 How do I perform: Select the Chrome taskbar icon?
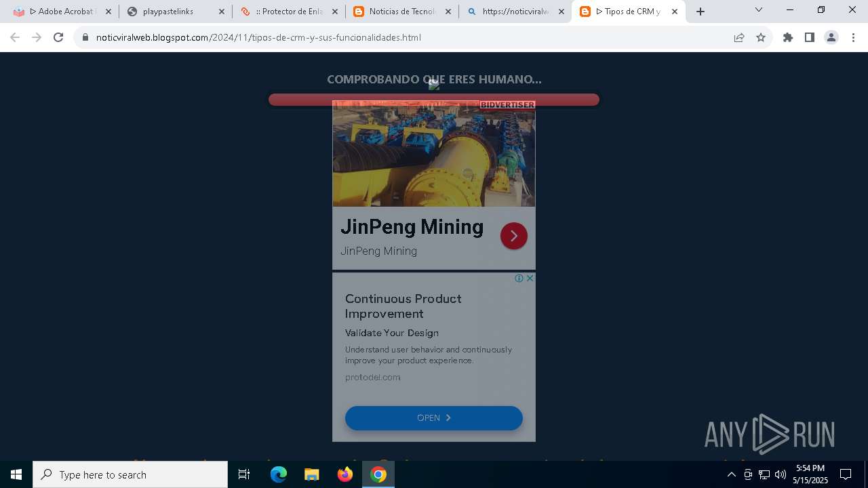coord(378,474)
